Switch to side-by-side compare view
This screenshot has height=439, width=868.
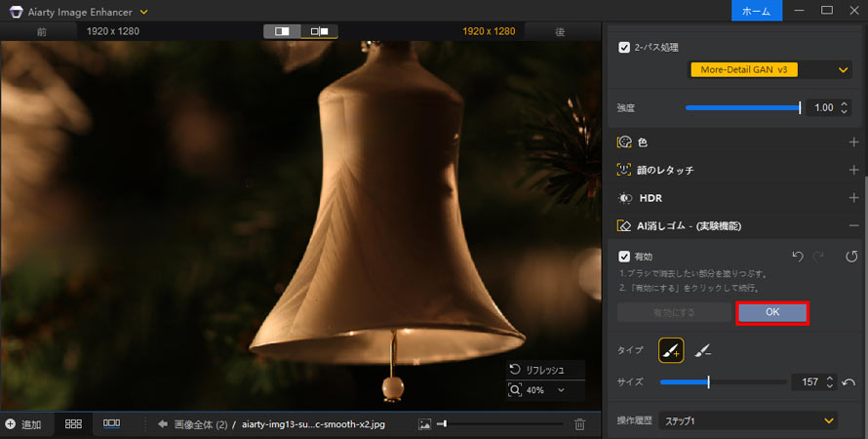[x=320, y=31]
